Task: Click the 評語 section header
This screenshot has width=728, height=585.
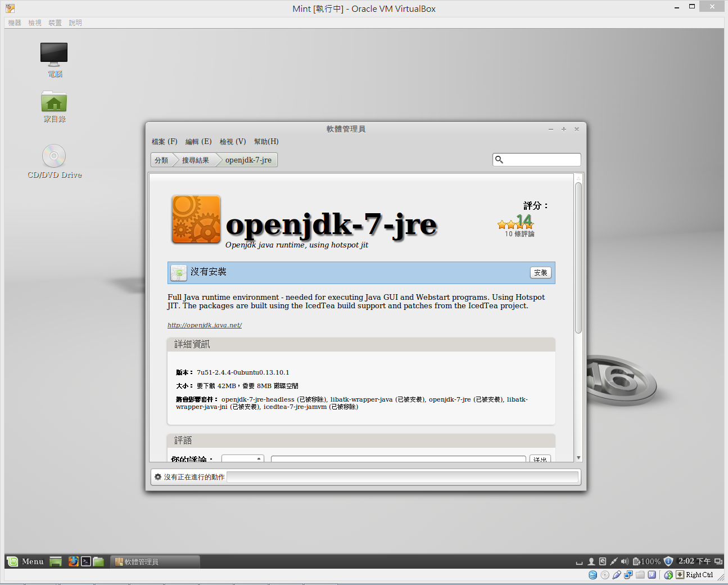Action: [361, 440]
